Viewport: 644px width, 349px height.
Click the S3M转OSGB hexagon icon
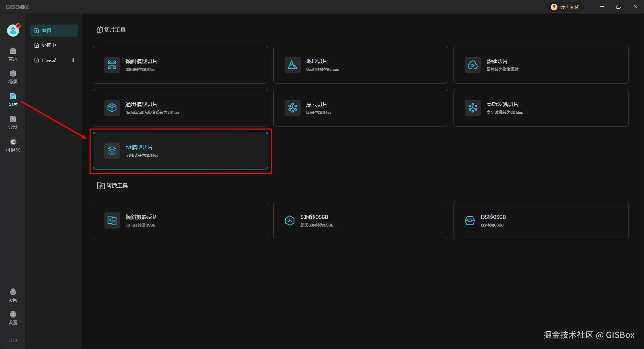point(290,220)
